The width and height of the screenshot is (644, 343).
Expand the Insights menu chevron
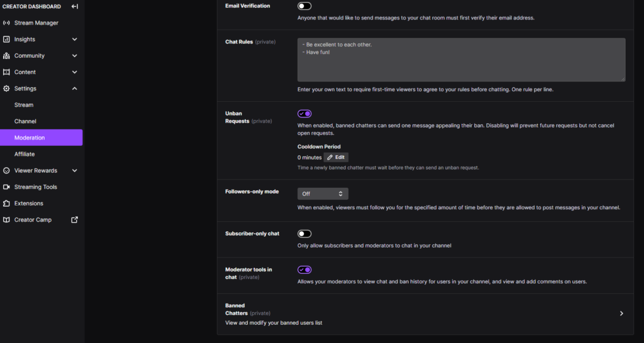75,40
